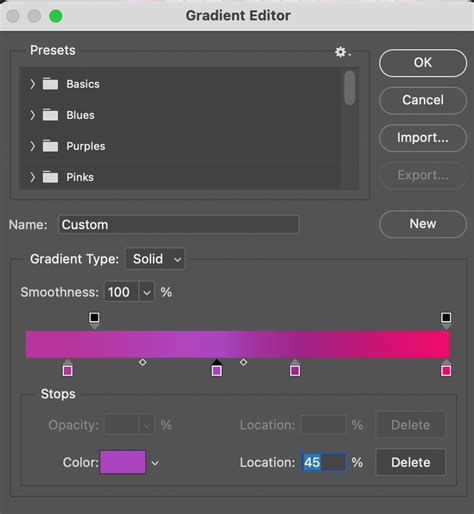Select the active purple color stop at 45%
Viewport: 474px width, 514px height.
217,368
